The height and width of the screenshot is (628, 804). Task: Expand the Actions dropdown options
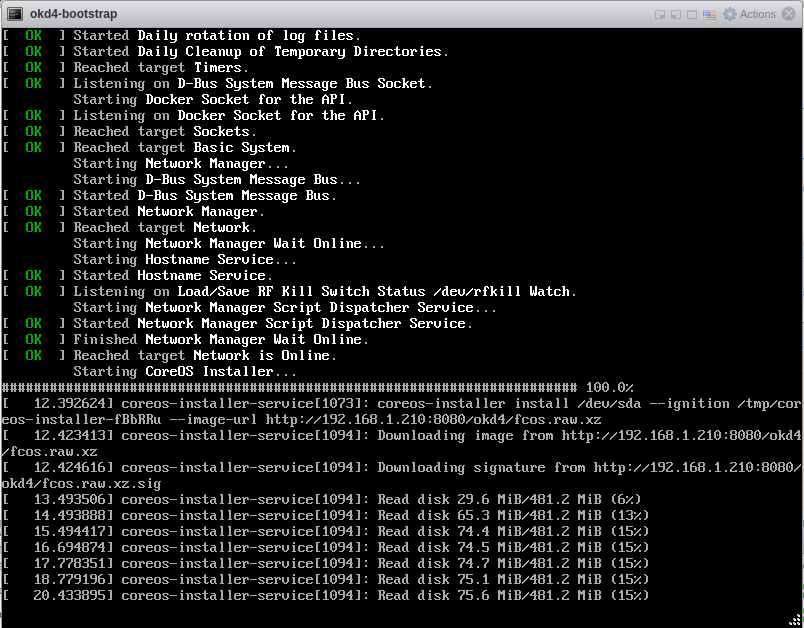coord(757,13)
